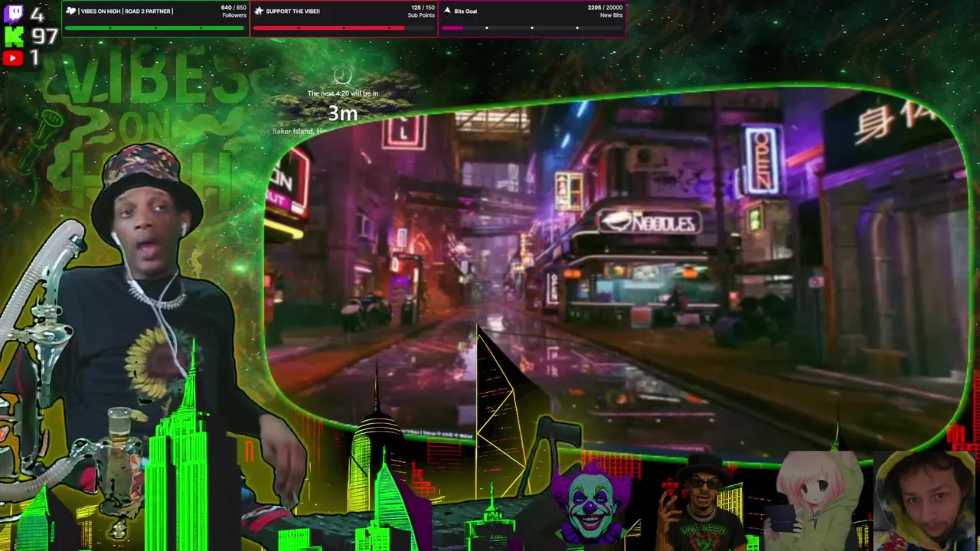Click the YouTube viewer count 1

(x=34, y=57)
